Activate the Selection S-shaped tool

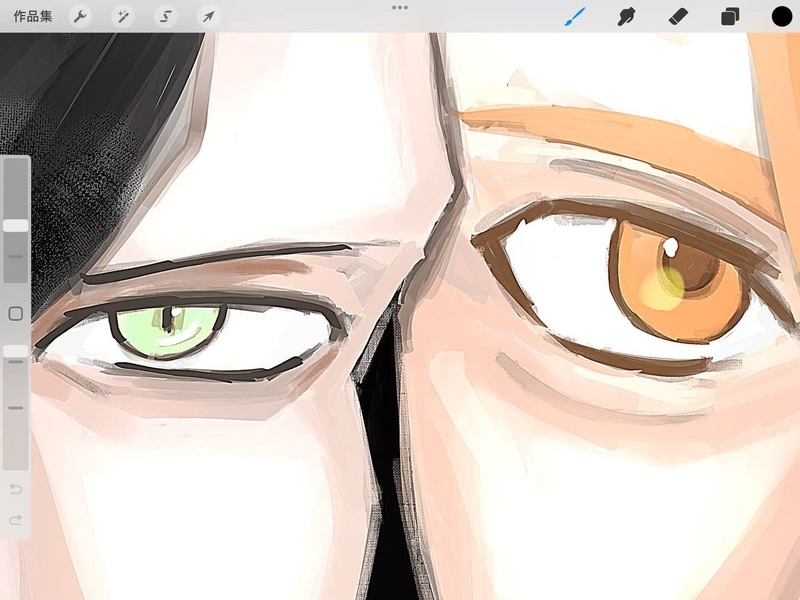pos(166,16)
